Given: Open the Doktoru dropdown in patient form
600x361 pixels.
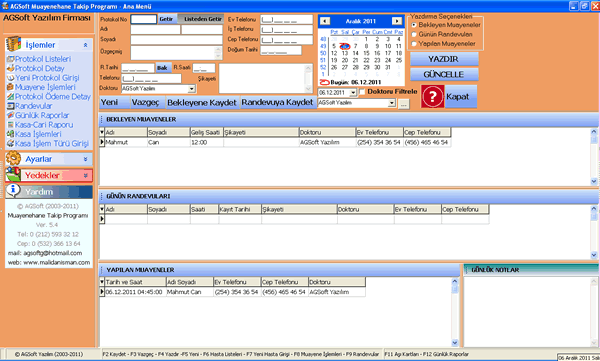Looking at the screenshot, I should [192, 89].
